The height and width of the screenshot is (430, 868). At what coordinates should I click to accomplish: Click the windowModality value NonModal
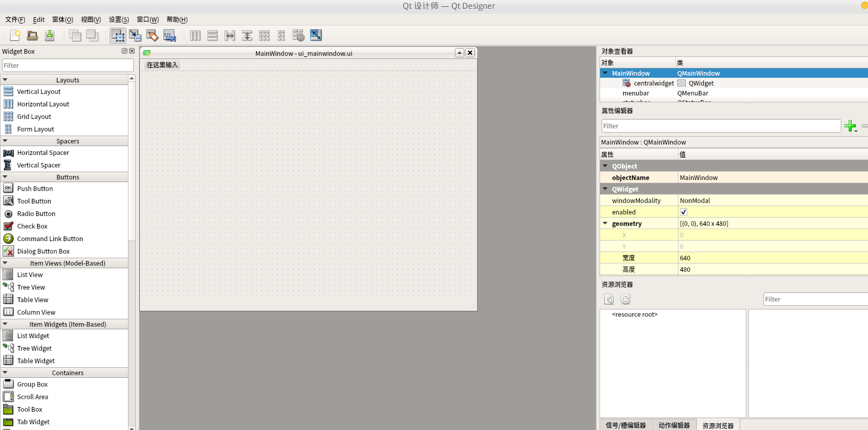(695, 200)
